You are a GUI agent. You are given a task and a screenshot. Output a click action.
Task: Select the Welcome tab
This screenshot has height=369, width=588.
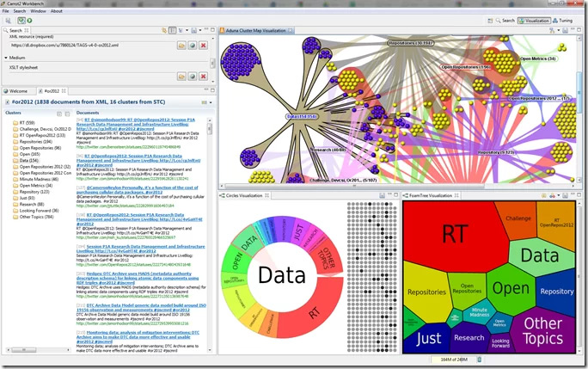click(15, 91)
